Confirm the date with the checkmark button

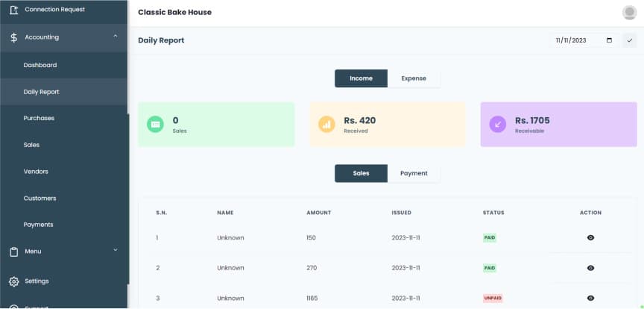pos(630,40)
